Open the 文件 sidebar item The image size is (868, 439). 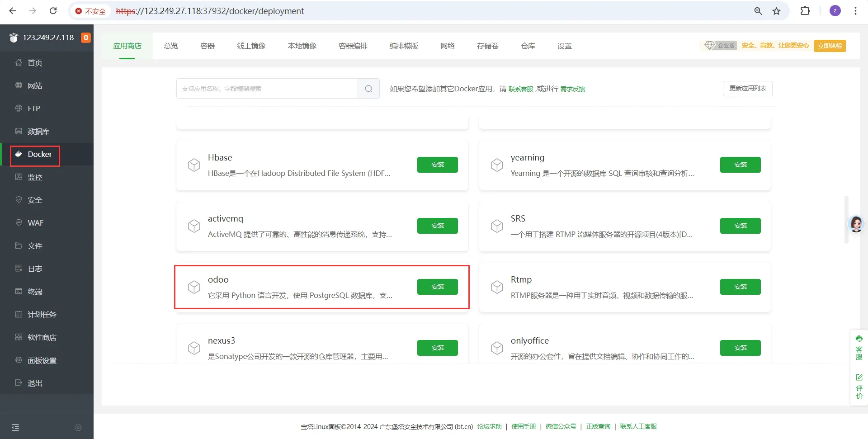tap(47, 246)
